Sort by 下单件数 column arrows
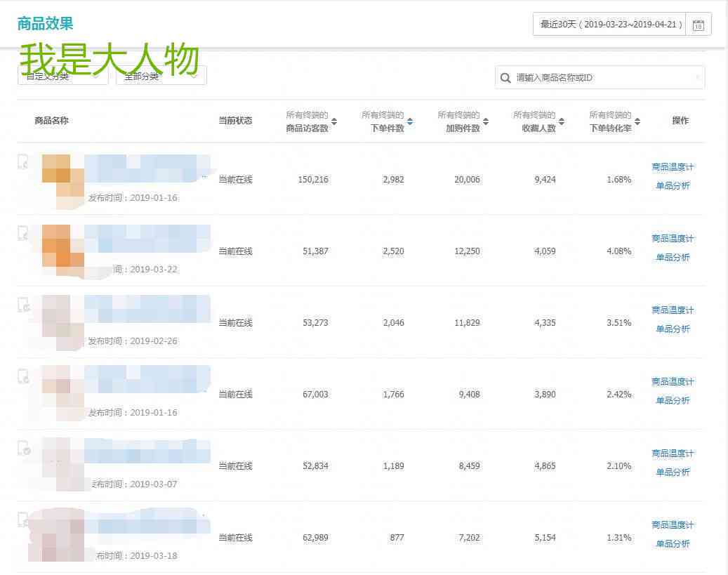 pyautogui.click(x=409, y=121)
